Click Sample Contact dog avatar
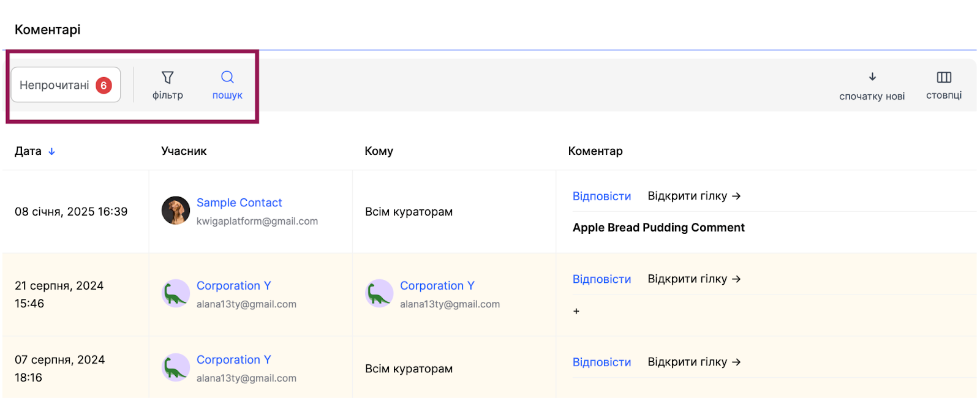Screen dimensions: 980x398 [x=176, y=211]
